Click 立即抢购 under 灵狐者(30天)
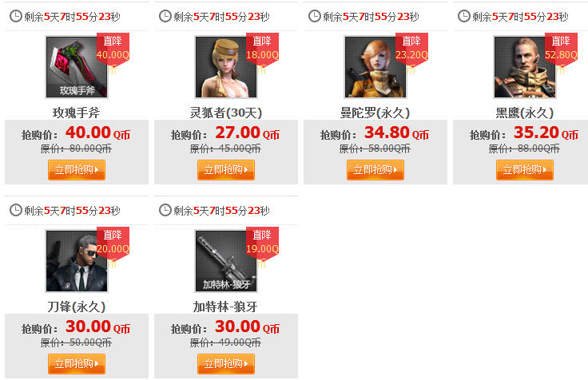This screenshot has width=588, height=380. pyautogui.click(x=226, y=170)
